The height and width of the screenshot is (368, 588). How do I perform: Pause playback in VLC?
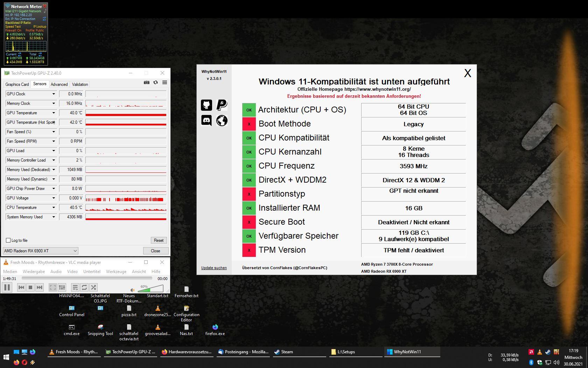7,287
